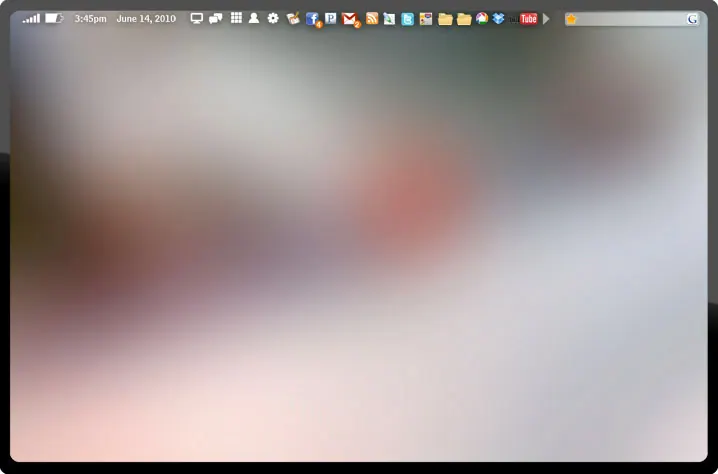Click the signal strength bars indicator
The height and width of the screenshot is (474, 718).
coord(31,18)
